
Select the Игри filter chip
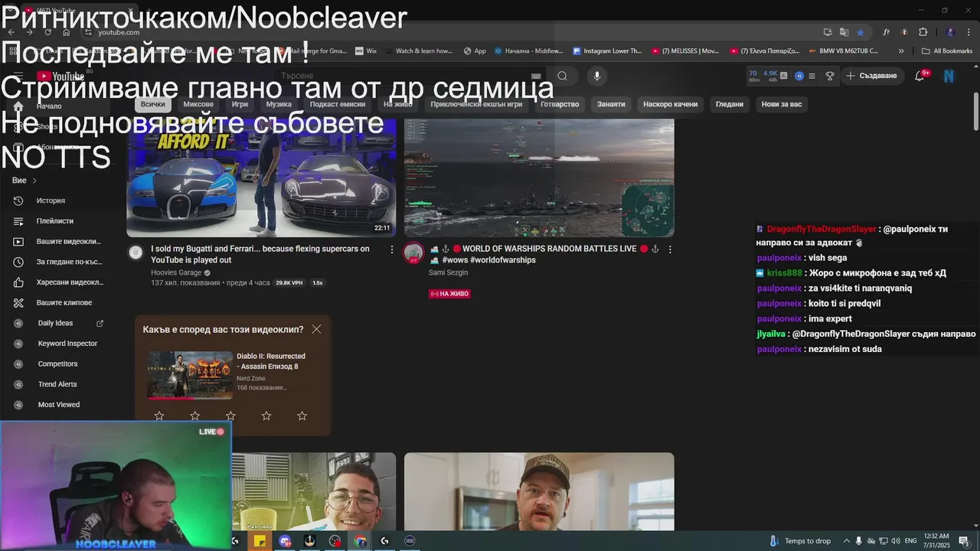point(240,104)
